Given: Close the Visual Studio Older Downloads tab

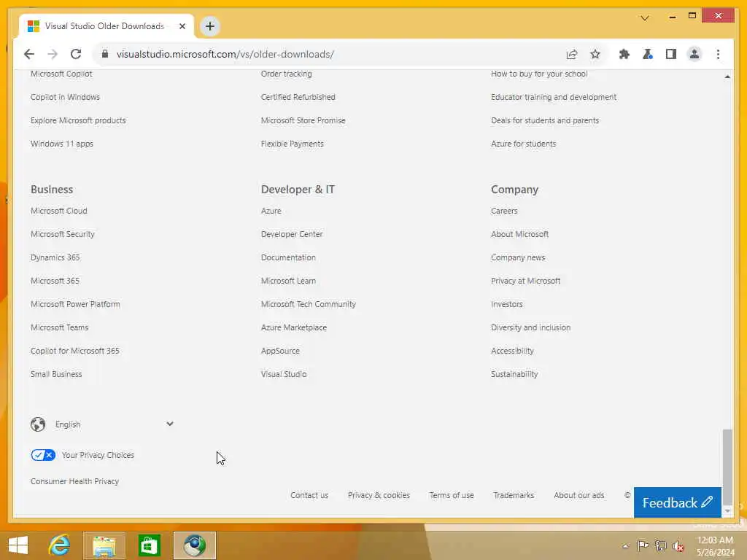Looking at the screenshot, I should click(182, 26).
